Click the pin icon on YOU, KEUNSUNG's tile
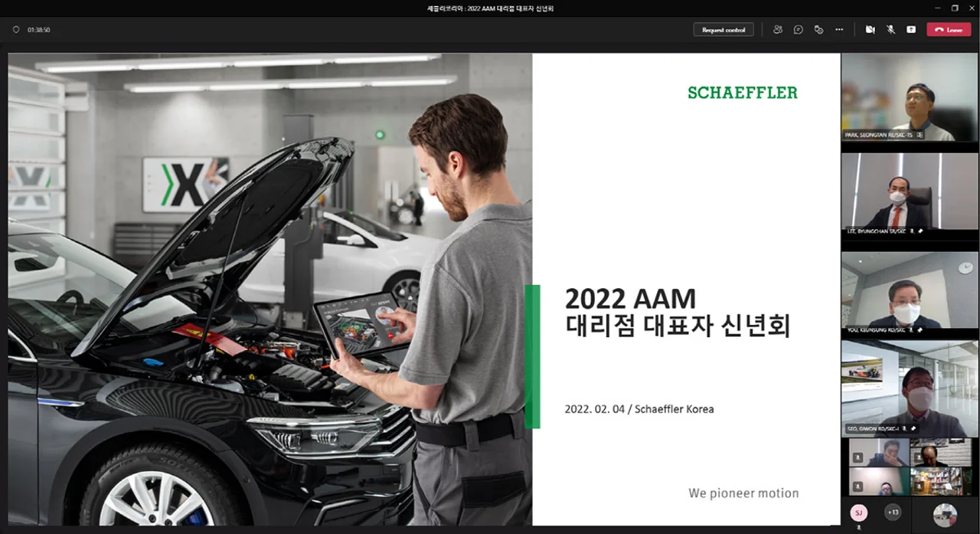980x534 pixels. (921, 329)
